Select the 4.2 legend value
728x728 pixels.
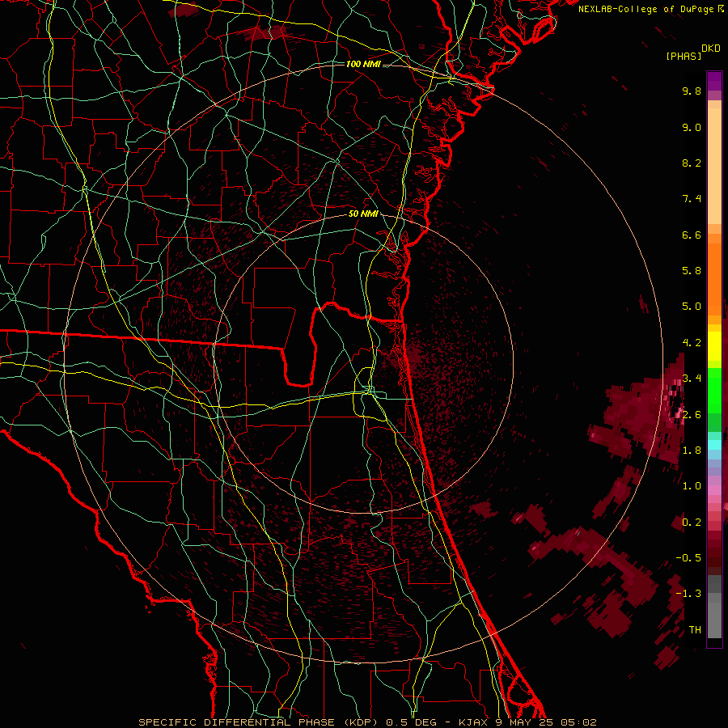(x=692, y=343)
